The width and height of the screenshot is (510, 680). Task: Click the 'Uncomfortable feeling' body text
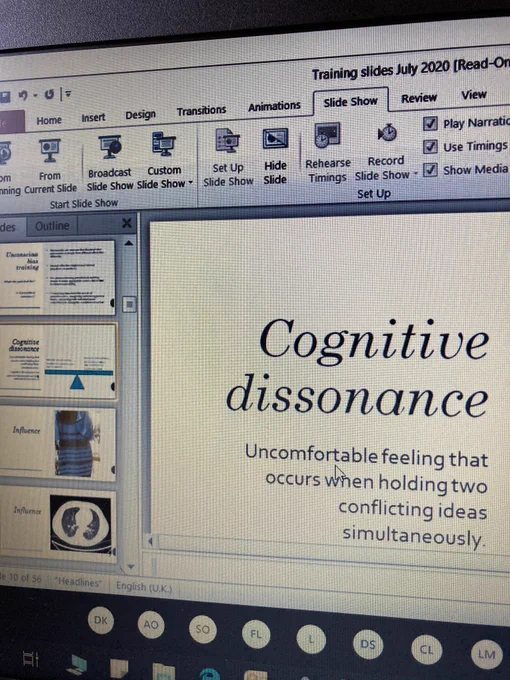pyautogui.click(x=366, y=496)
